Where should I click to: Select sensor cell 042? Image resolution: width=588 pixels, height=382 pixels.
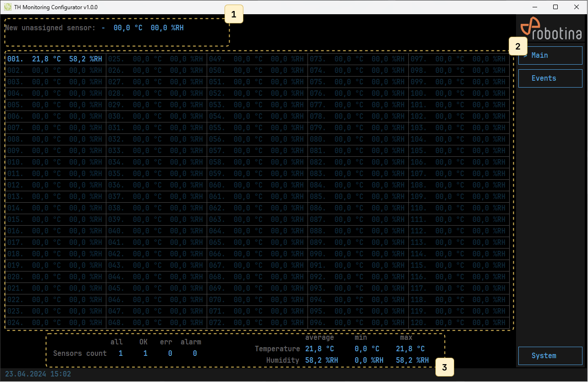[x=156, y=254]
